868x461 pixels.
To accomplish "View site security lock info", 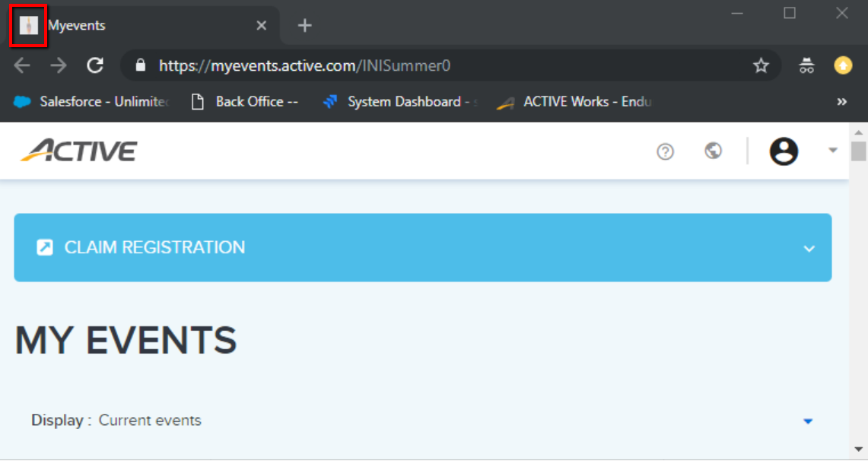I will coord(141,65).
